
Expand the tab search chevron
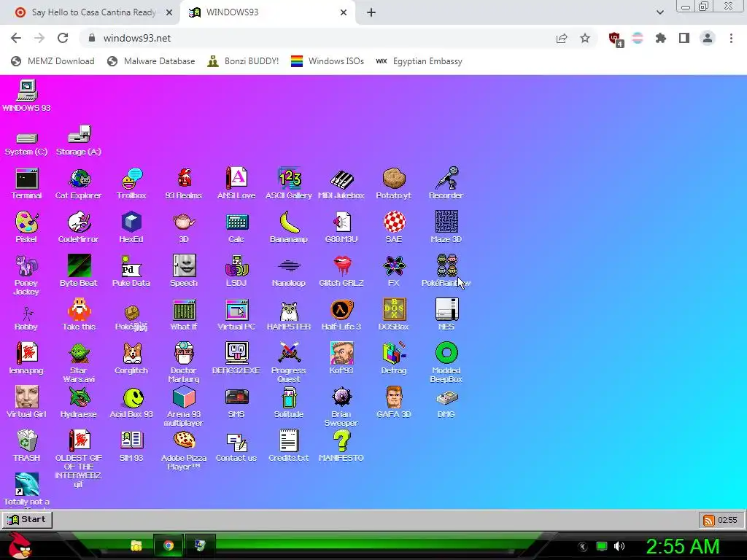pos(659,12)
